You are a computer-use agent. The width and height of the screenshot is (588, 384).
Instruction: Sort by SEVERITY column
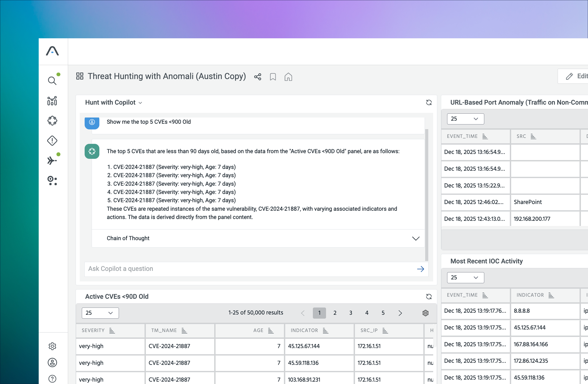coord(112,330)
